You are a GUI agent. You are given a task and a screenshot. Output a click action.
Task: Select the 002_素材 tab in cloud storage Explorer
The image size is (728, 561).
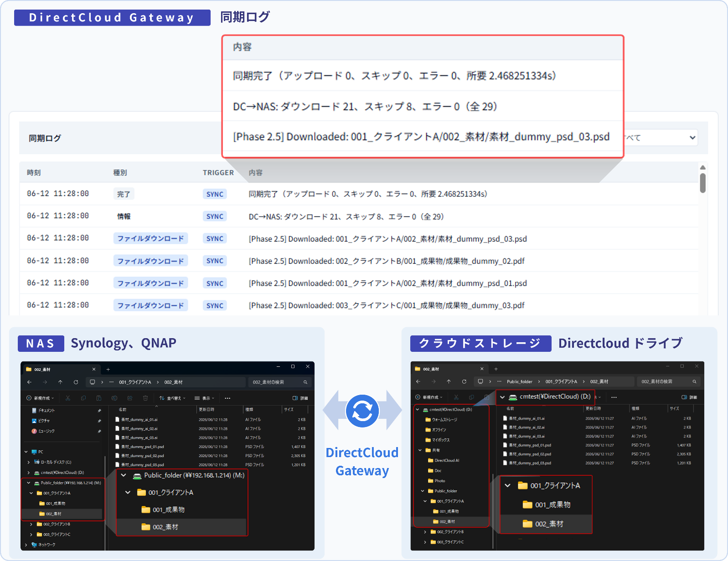click(449, 369)
